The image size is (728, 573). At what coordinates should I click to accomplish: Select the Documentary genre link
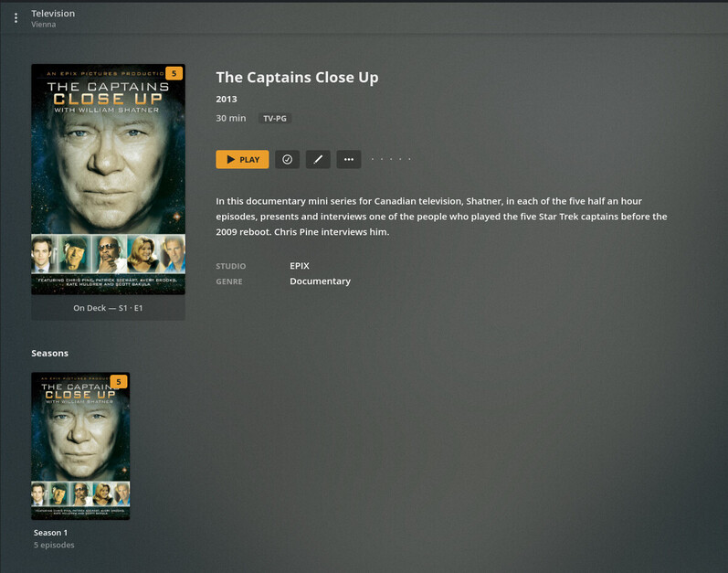pos(320,281)
